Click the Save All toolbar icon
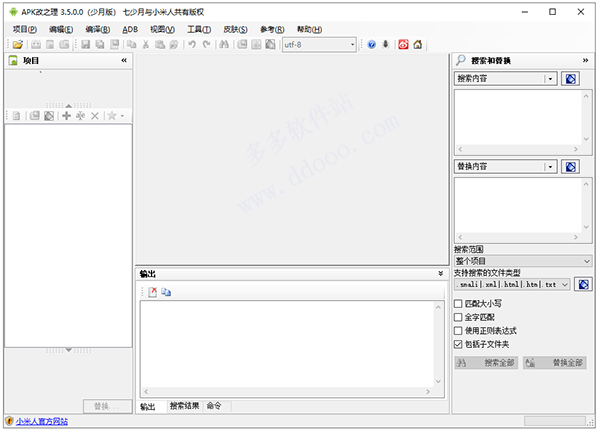The image size is (600, 432). [x=100, y=45]
